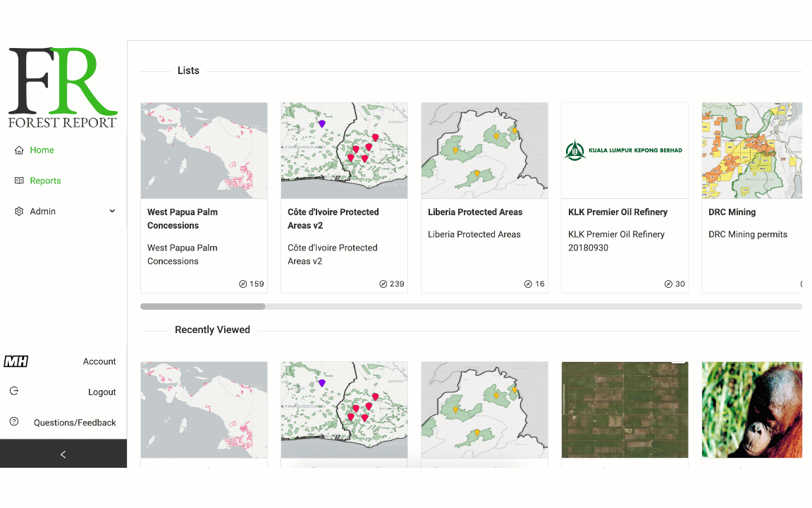The image size is (812, 508).
Task: Open the Côte d'Ivoire map thumbnail in Lists
Action: coord(345,150)
